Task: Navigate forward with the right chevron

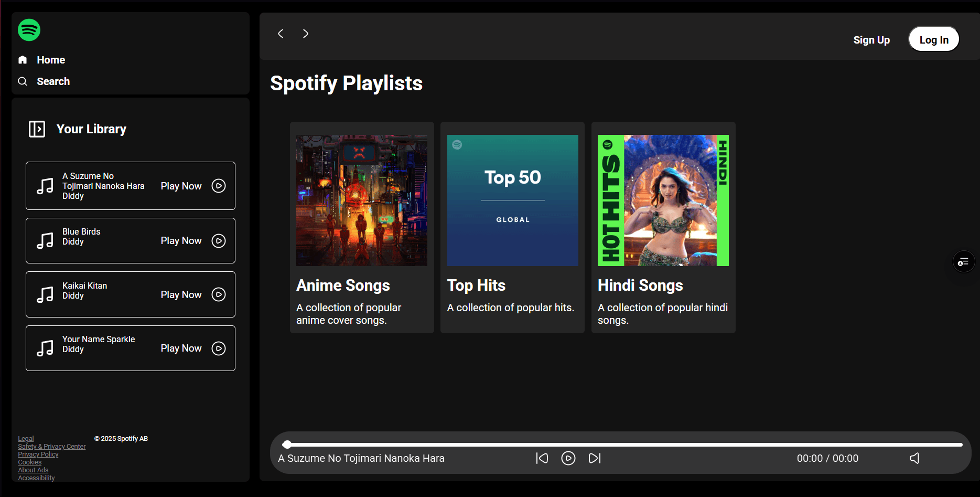Action: 306,33
